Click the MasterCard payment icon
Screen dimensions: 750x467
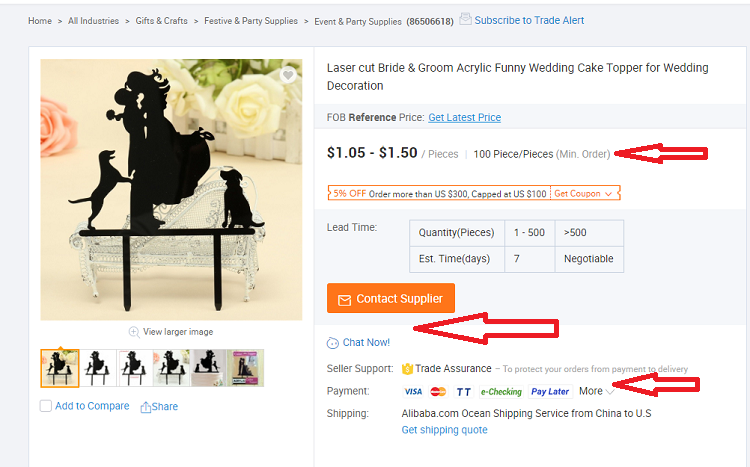(437, 392)
